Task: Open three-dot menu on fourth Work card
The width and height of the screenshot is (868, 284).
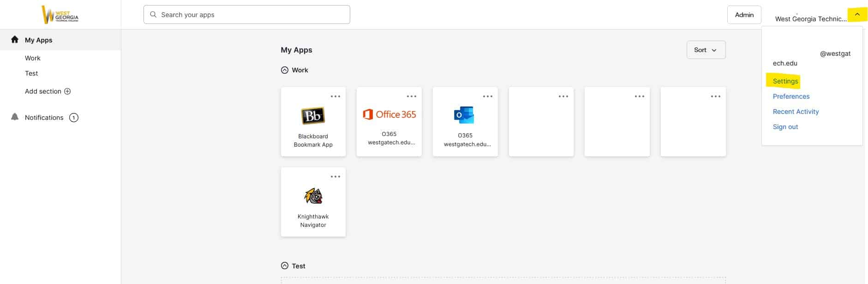Action: tap(563, 96)
